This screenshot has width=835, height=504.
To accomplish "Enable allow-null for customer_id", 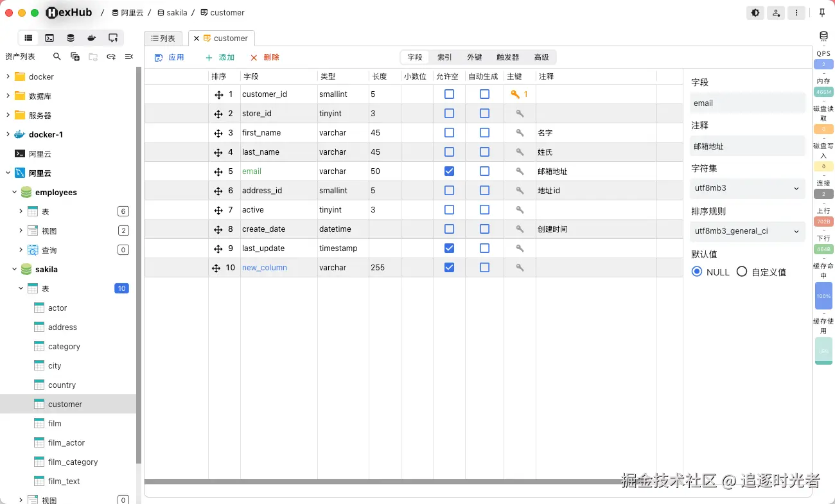I will pyautogui.click(x=449, y=94).
